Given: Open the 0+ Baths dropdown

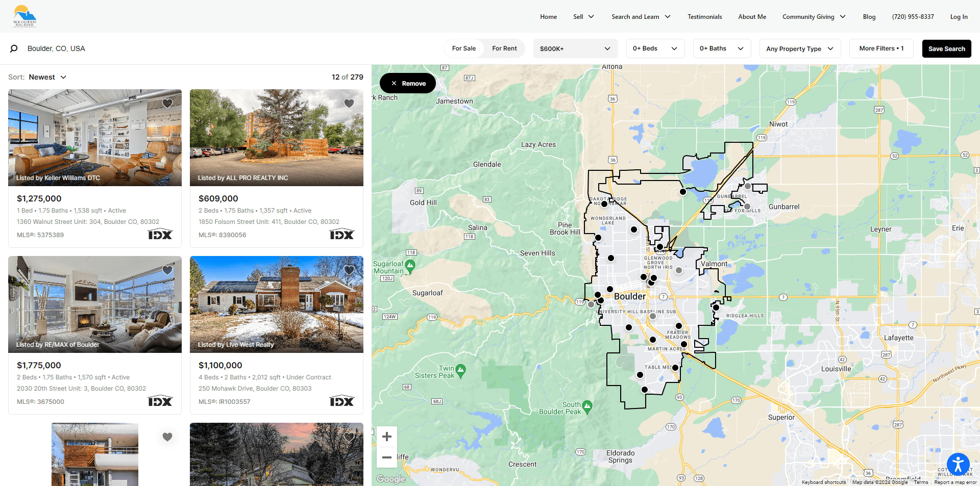Looking at the screenshot, I should coord(722,48).
